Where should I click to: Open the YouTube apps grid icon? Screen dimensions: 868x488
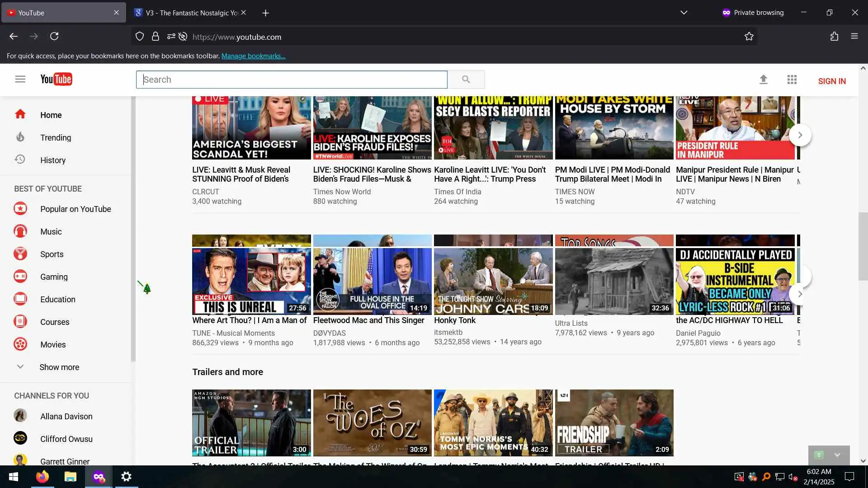click(x=792, y=80)
